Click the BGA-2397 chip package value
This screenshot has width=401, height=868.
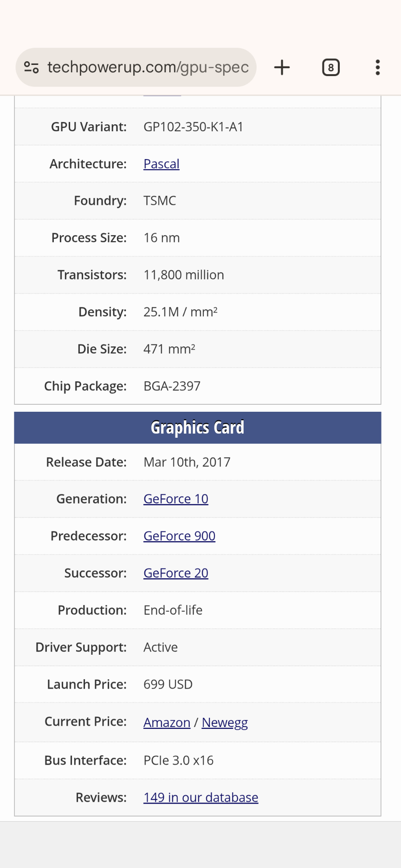[x=172, y=386]
